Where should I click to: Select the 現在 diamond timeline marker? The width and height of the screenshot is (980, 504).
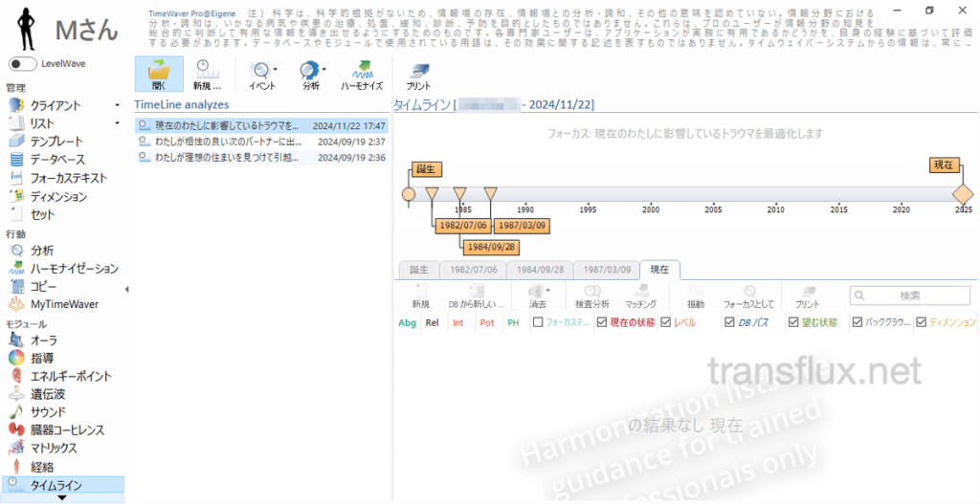(x=963, y=194)
